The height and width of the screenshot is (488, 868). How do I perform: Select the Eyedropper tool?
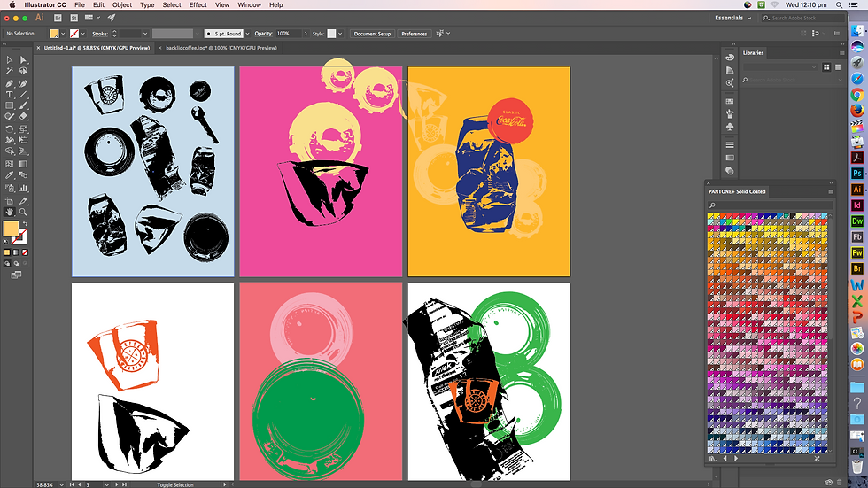click(10, 176)
